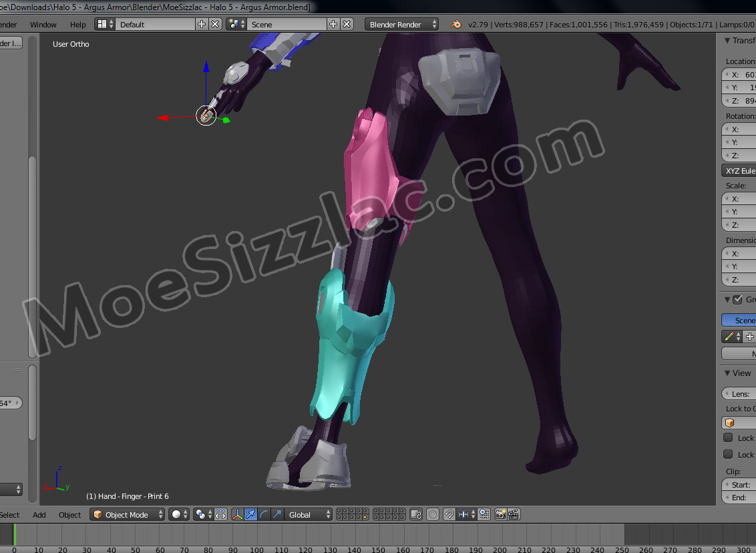The width and height of the screenshot is (756, 553).
Task: Open the snap element type selector
Action: pos(467,514)
